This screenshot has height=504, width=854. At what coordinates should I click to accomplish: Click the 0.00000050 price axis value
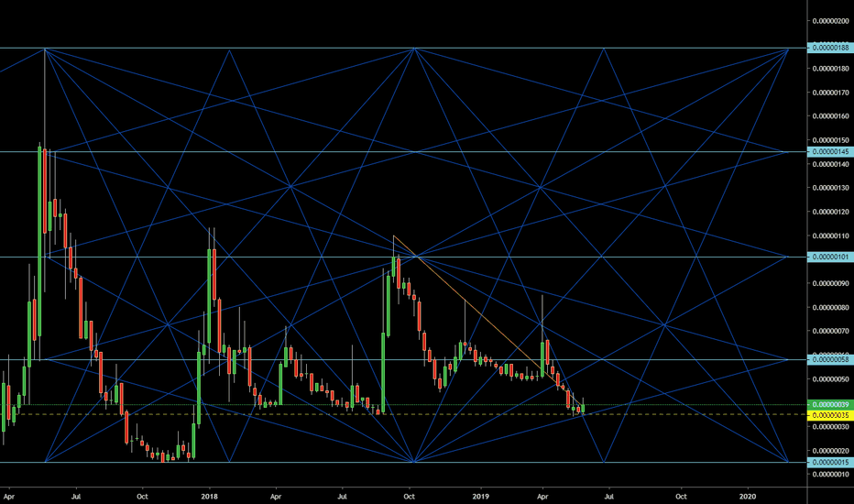[x=830, y=379]
